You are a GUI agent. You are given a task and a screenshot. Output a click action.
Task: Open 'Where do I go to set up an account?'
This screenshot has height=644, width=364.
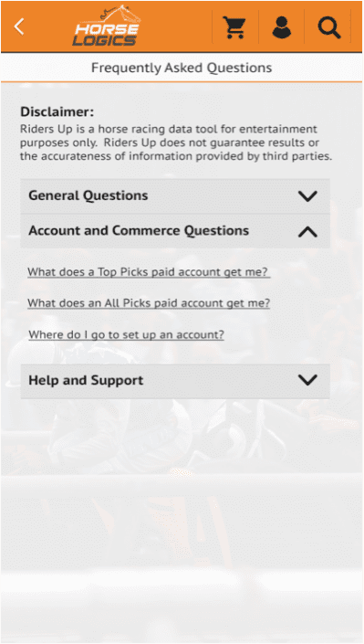[x=127, y=334]
